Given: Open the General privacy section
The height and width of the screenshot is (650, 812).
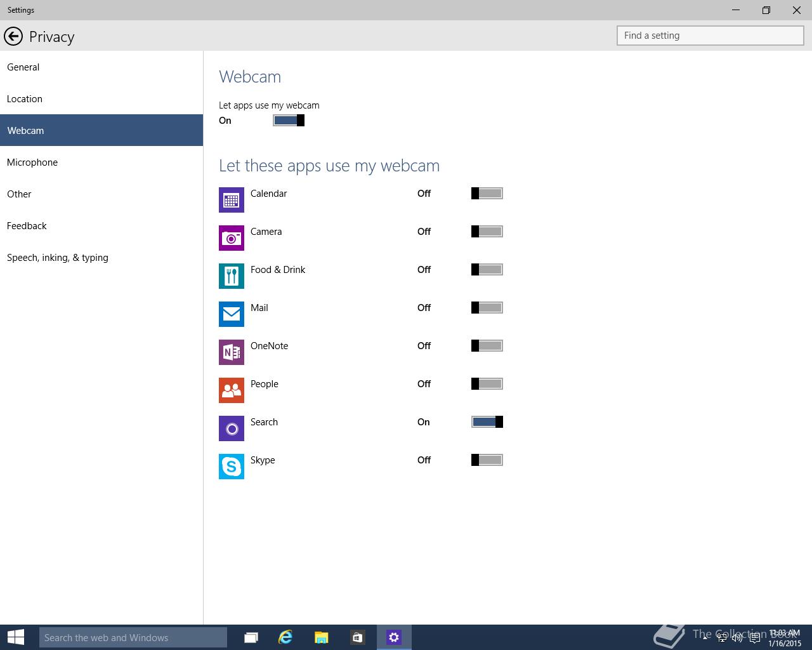Looking at the screenshot, I should [101, 67].
